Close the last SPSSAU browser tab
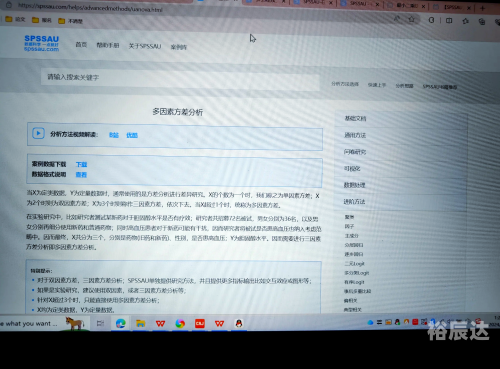This screenshot has width=500, height=369. tap(469, 7)
